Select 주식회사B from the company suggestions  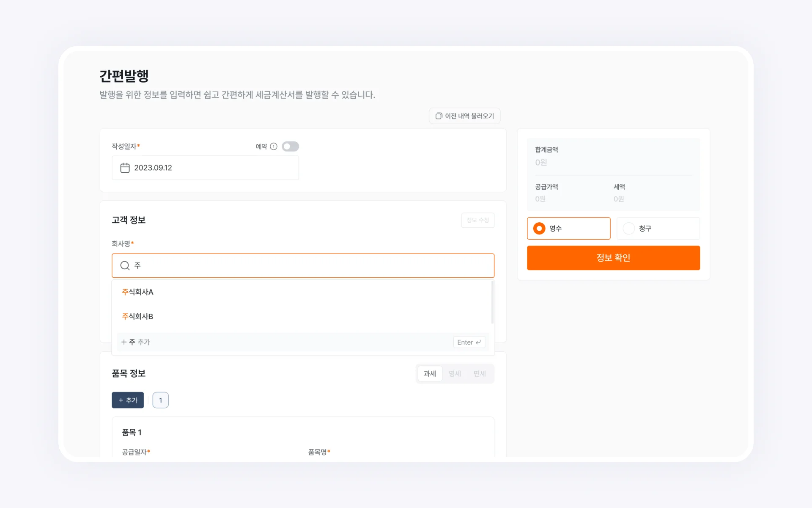[x=137, y=316]
